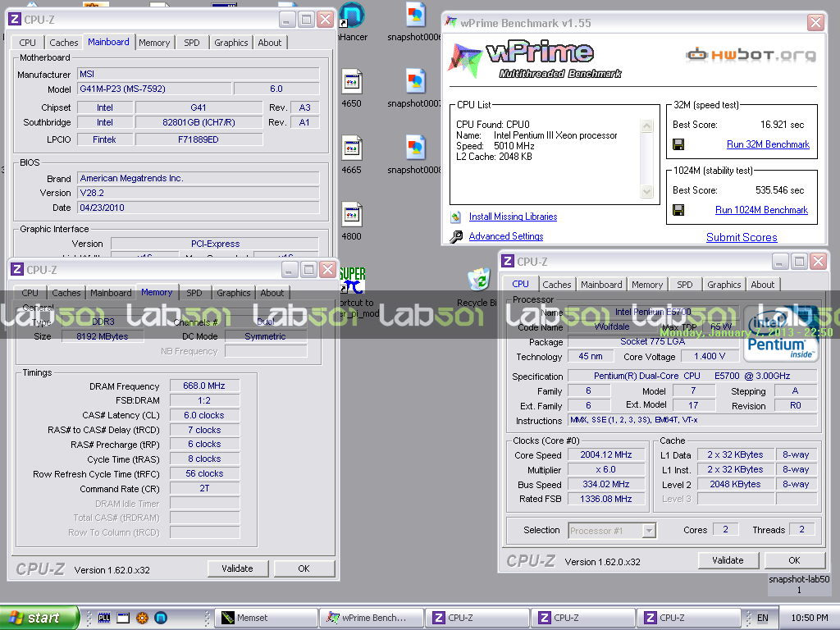Screen dimensions: 840x630
Task: Switch to Mainboard tab in processor CPU-Z window
Action: tap(601, 285)
